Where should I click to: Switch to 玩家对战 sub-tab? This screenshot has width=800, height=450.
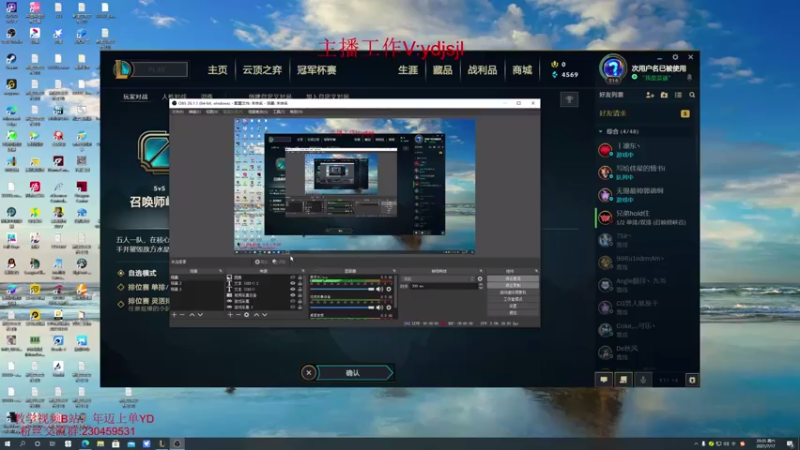(x=135, y=96)
